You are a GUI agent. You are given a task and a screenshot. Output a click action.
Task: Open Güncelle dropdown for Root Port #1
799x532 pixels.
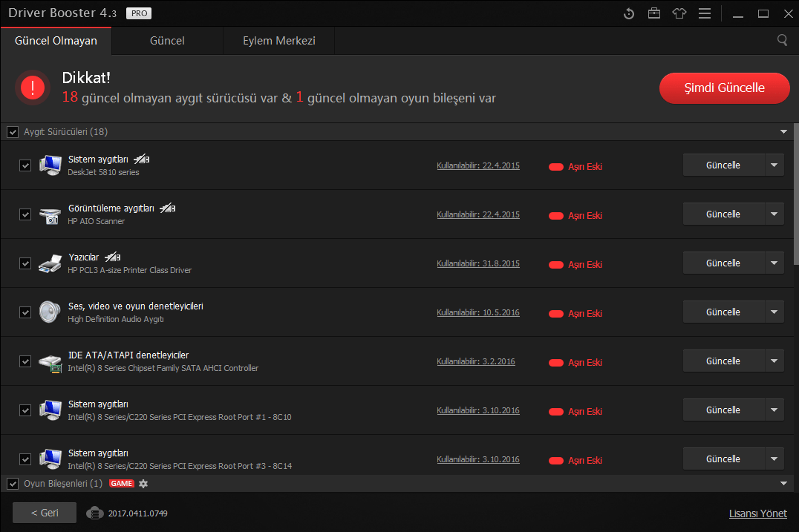(x=774, y=410)
